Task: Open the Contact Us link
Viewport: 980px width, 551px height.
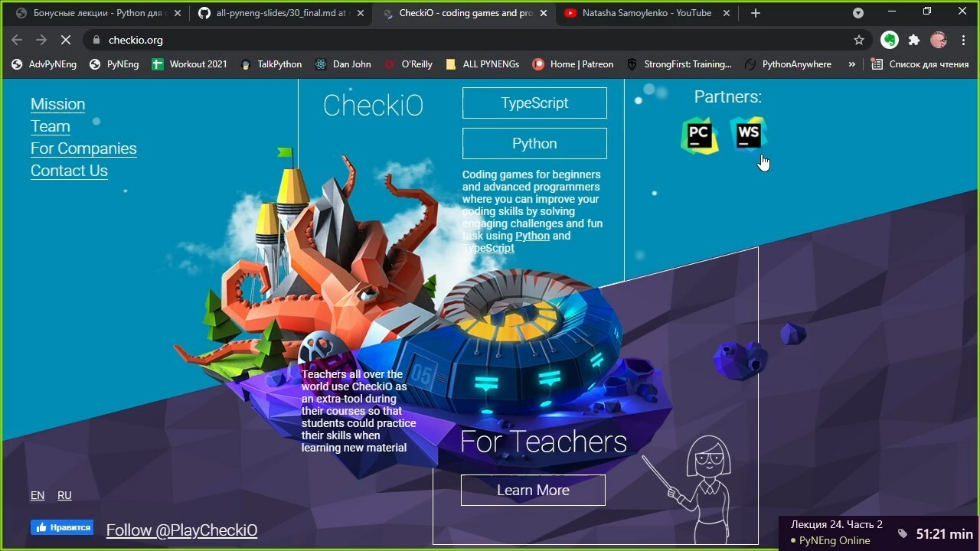Action: 69,171
